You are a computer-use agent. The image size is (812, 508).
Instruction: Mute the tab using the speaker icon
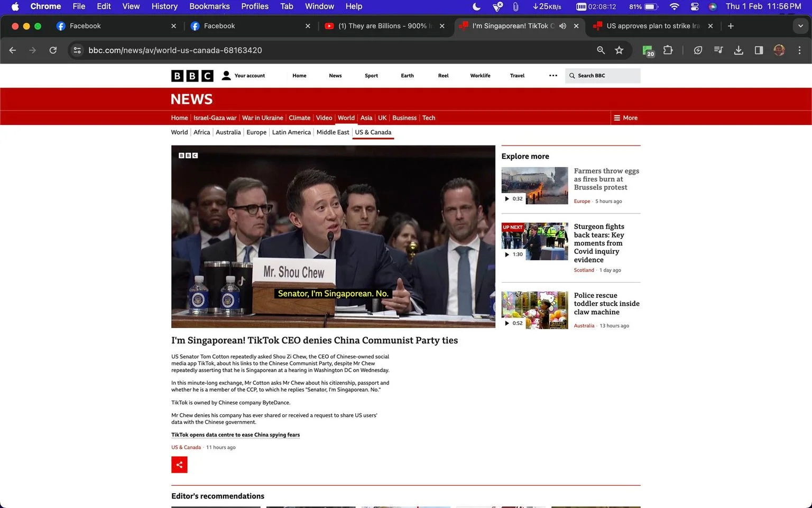click(562, 26)
